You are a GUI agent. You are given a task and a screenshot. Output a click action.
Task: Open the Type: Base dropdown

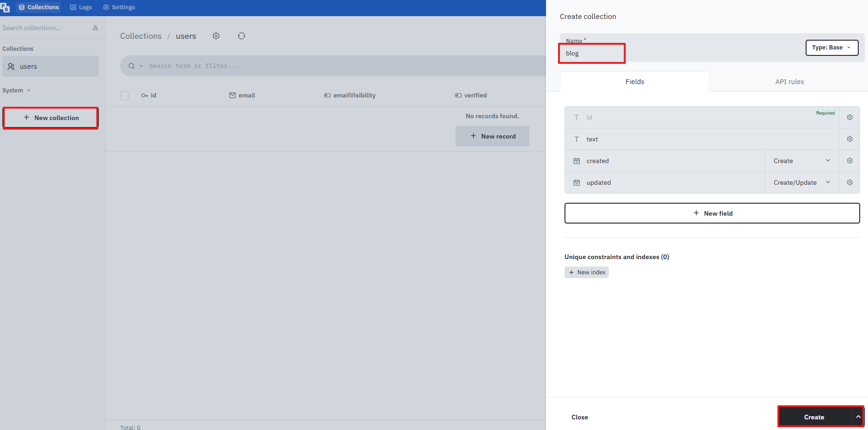pyautogui.click(x=832, y=48)
